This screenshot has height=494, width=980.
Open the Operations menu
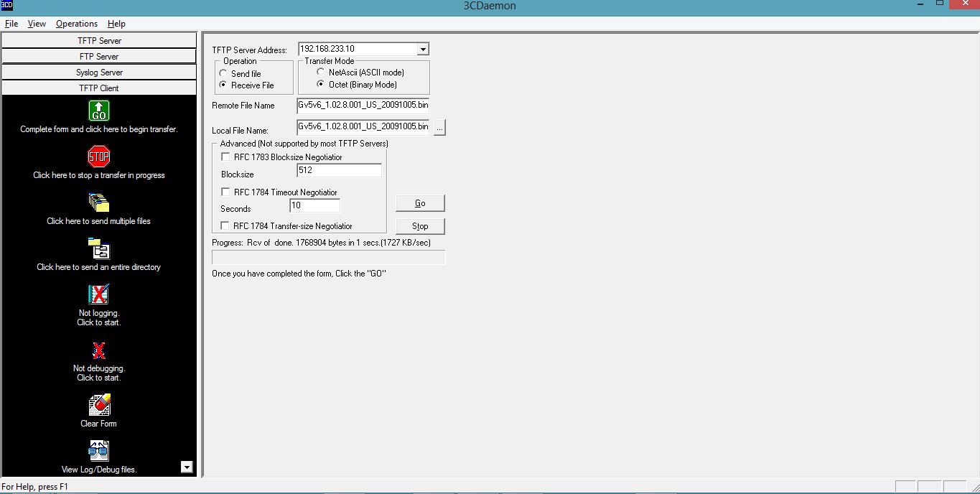(77, 24)
